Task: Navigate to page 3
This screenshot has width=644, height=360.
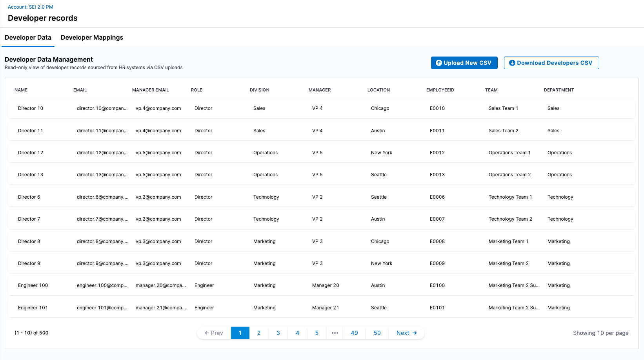Action: pyautogui.click(x=278, y=333)
